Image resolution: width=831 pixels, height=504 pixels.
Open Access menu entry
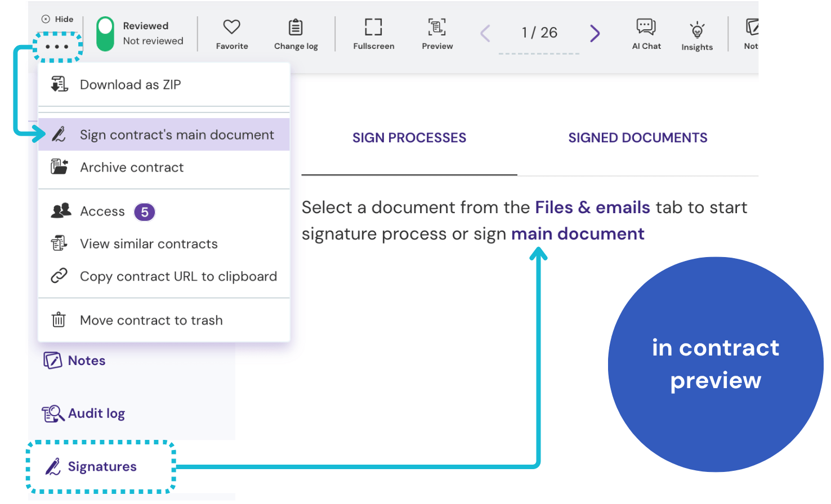coord(164,211)
